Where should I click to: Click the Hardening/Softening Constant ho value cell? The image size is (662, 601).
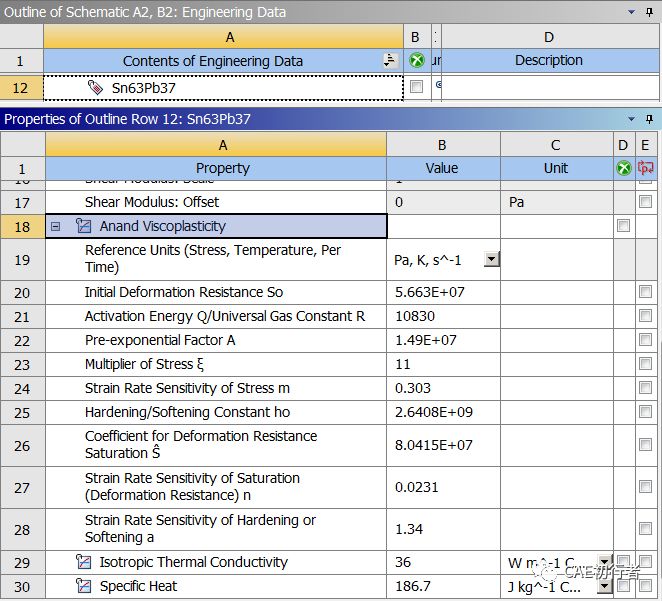pyautogui.click(x=443, y=412)
